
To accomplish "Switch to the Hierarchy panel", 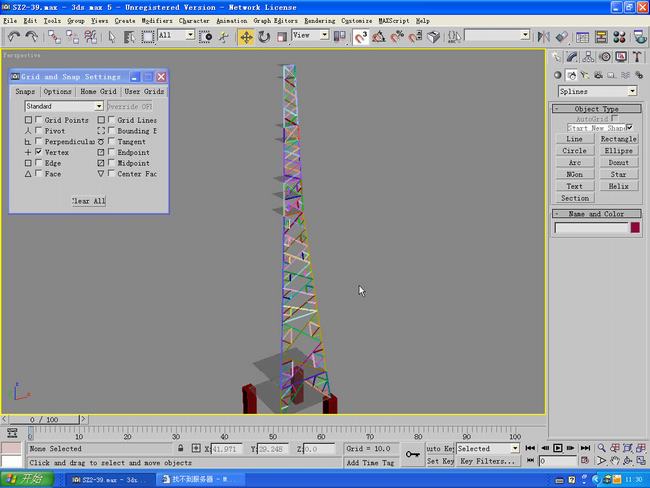I will [x=588, y=57].
